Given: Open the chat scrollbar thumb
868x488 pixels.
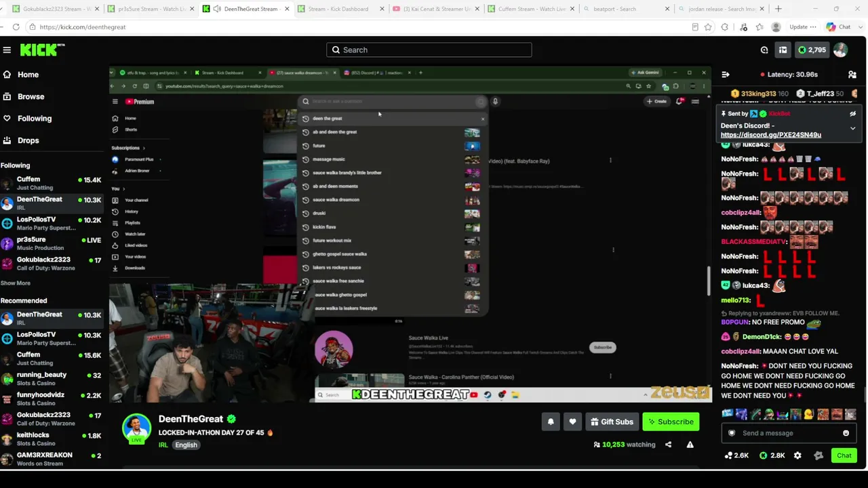Looking at the screenshot, I should [x=864, y=394].
